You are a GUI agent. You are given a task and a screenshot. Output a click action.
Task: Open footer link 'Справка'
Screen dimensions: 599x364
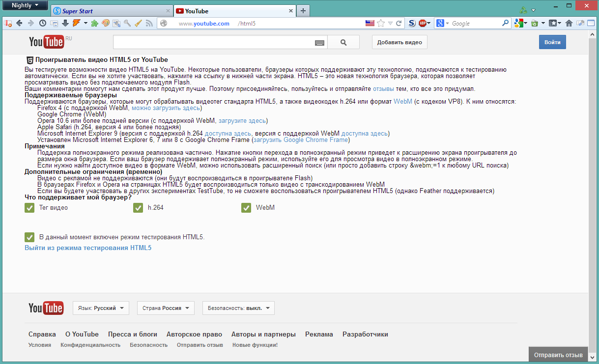click(42, 334)
